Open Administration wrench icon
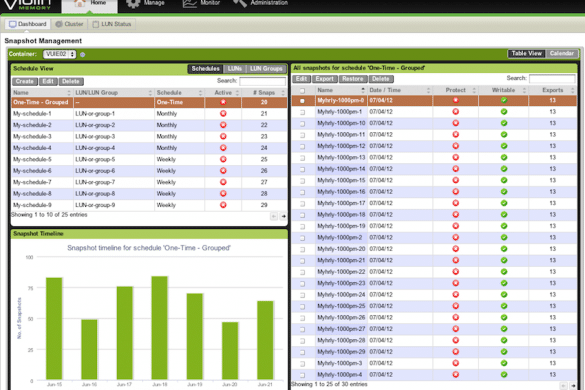Viewport: 585px width, 390px height. (240, 3)
